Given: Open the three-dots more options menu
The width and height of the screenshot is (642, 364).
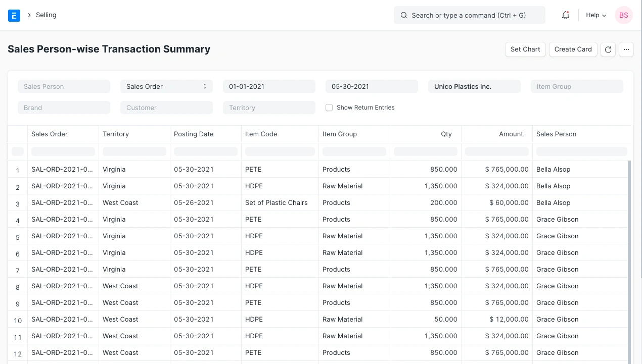Looking at the screenshot, I should 626,49.
